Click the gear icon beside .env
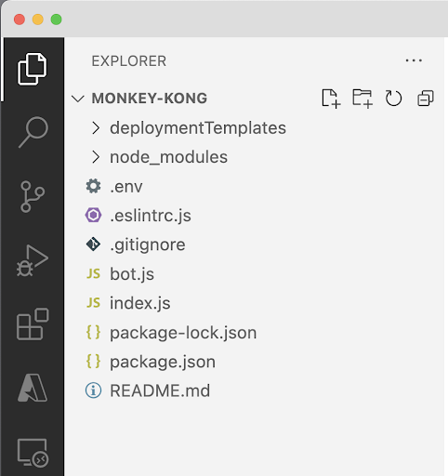The height and width of the screenshot is (476, 448). (93, 186)
